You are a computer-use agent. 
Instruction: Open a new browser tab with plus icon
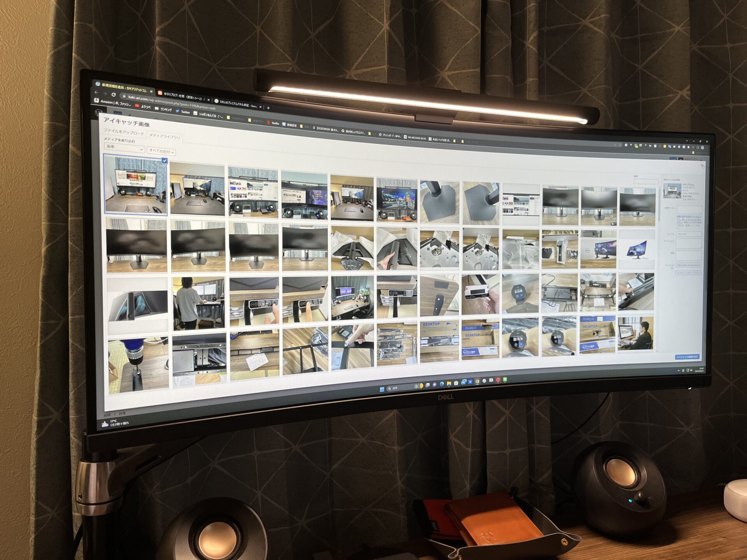point(268,108)
